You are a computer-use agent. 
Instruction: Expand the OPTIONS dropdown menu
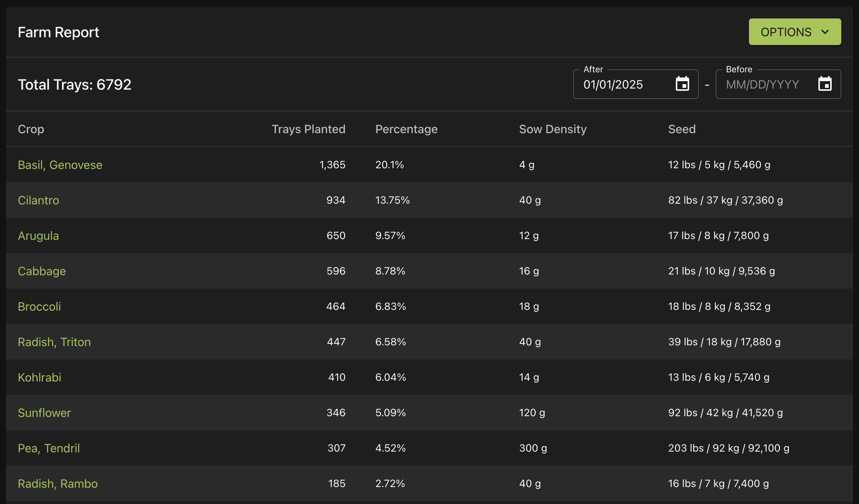[x=795, y=32]
